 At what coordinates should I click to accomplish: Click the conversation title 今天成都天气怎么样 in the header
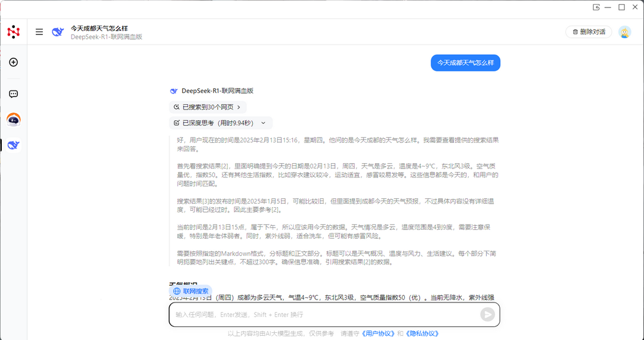pos(99,28)
